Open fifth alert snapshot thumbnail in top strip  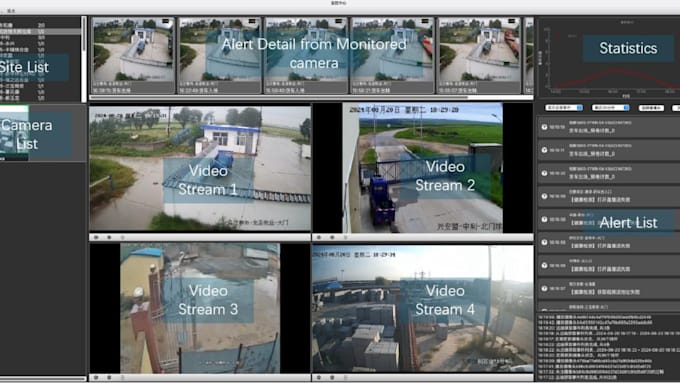tap(479, 56)
